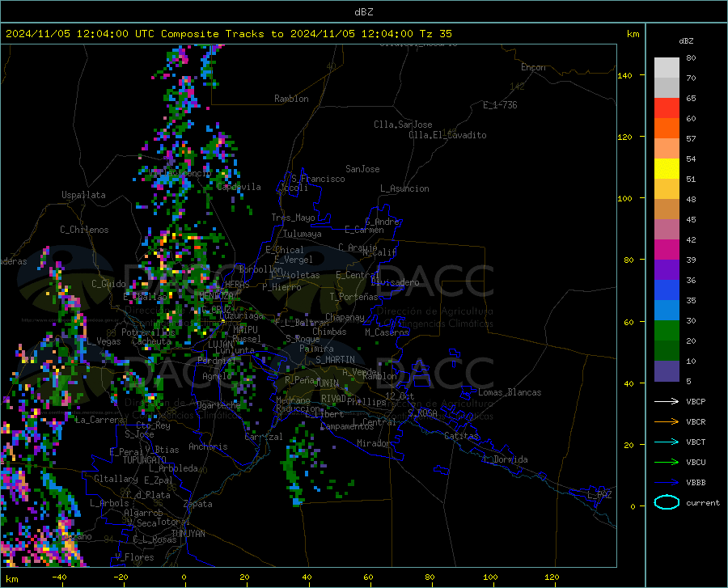Click the MENDOZA city label
Image resolution: width=728 pixels, height=588 pixels.
pos(216,295)
